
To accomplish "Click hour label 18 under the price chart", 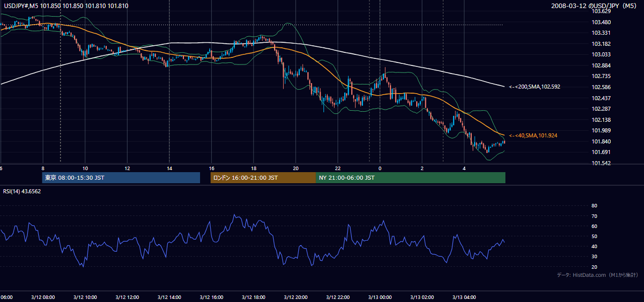I will point(253,169).
